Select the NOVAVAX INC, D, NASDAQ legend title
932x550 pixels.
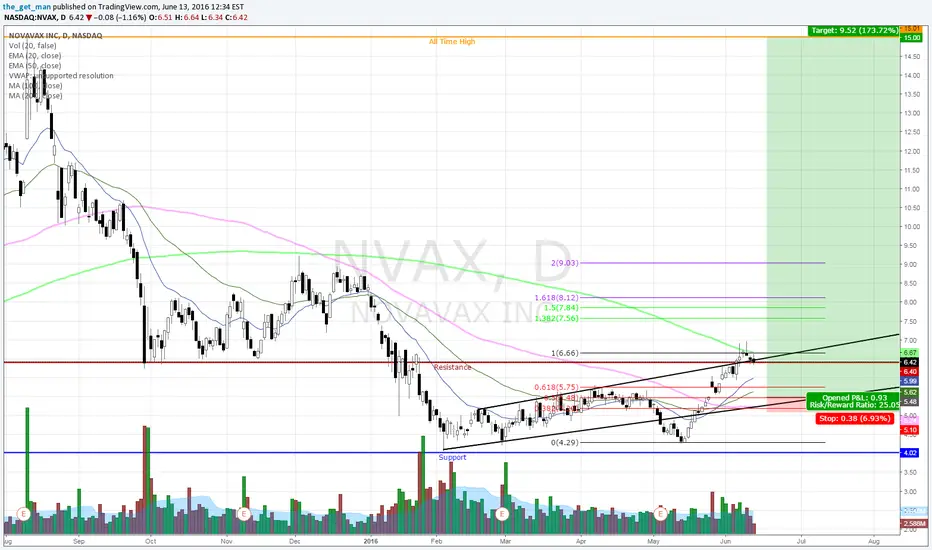(x=55, y=36)
